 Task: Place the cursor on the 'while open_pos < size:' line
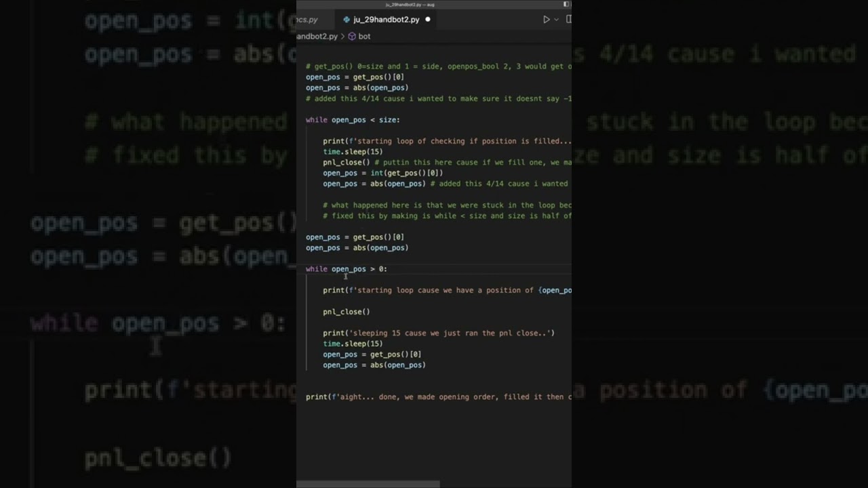click(353, 120)
